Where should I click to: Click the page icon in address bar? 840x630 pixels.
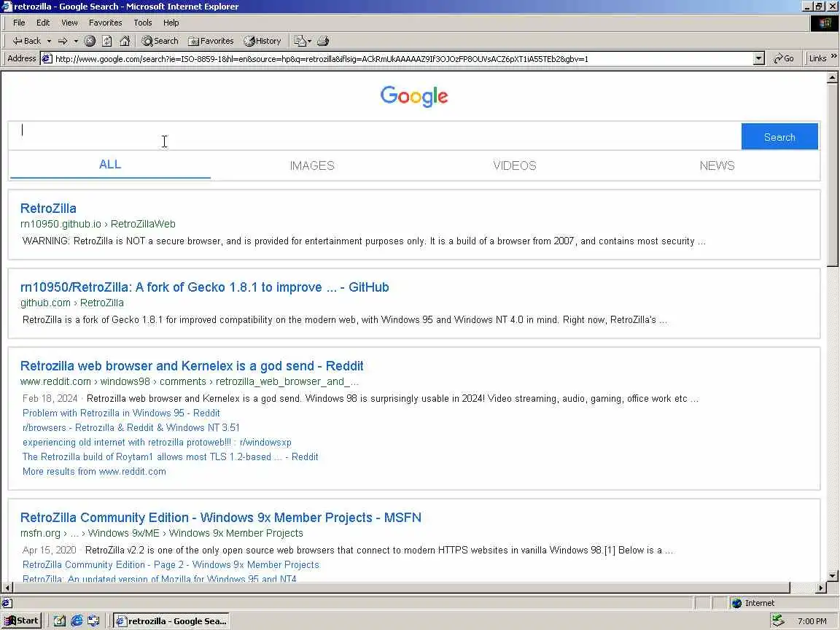(47, 59)
